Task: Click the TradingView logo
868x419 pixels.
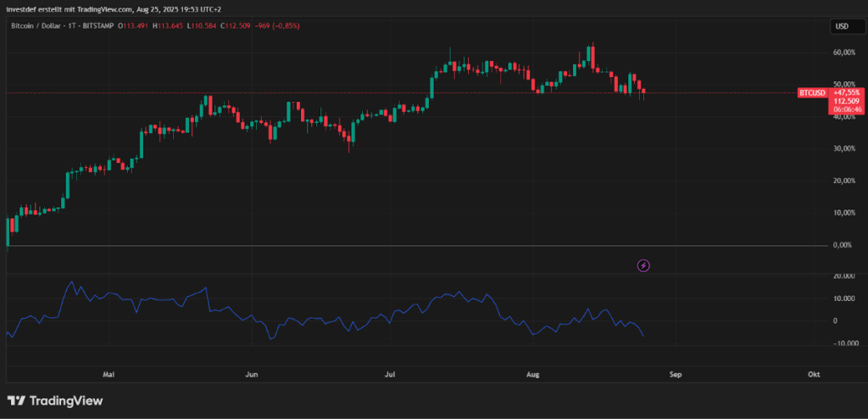Action: [55, 400]
